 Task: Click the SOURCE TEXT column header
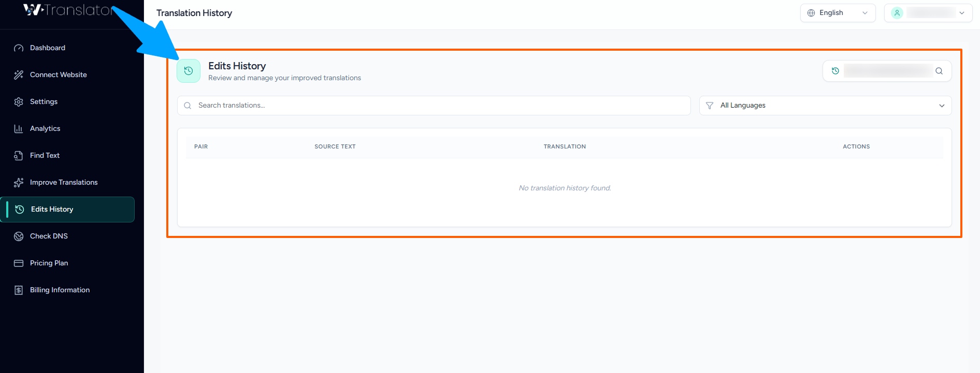(x=335, y=147)
